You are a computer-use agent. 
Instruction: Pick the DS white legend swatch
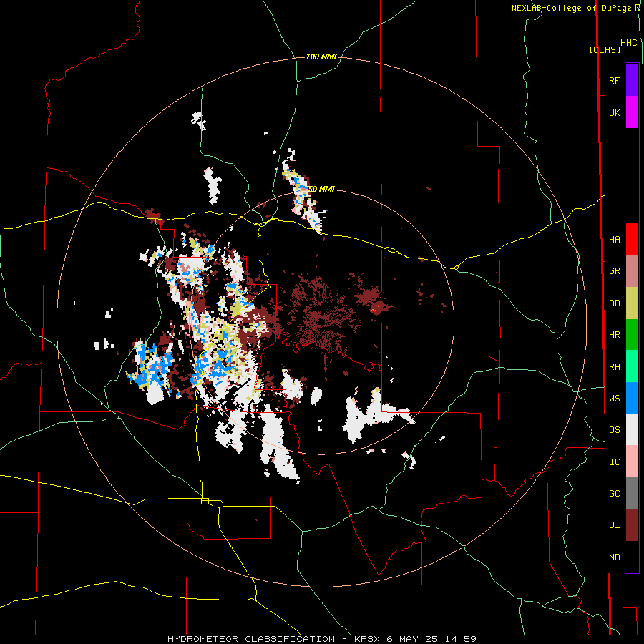(x=632, y=429)
